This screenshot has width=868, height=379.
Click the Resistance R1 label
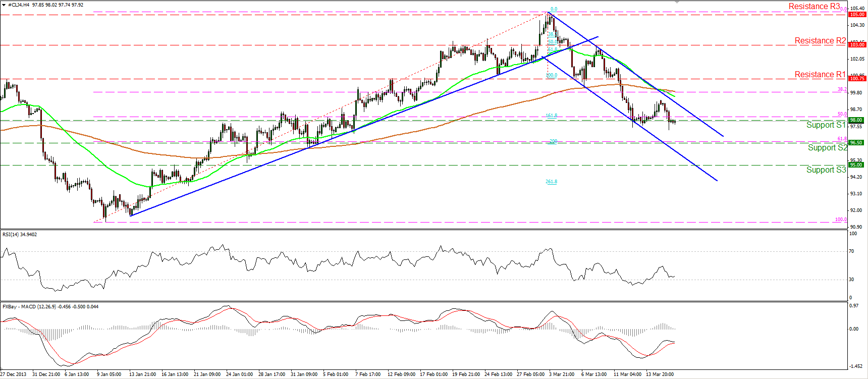[820, 75]
